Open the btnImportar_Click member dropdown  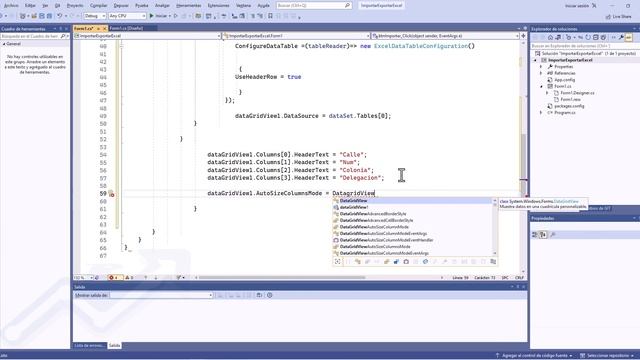click(445, 36)
